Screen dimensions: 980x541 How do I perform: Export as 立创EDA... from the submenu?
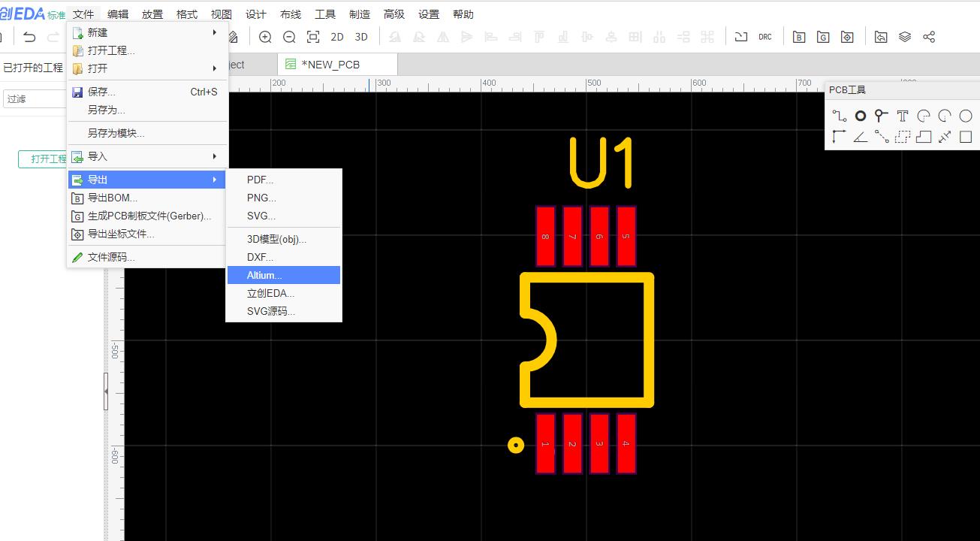coord(284,293)
